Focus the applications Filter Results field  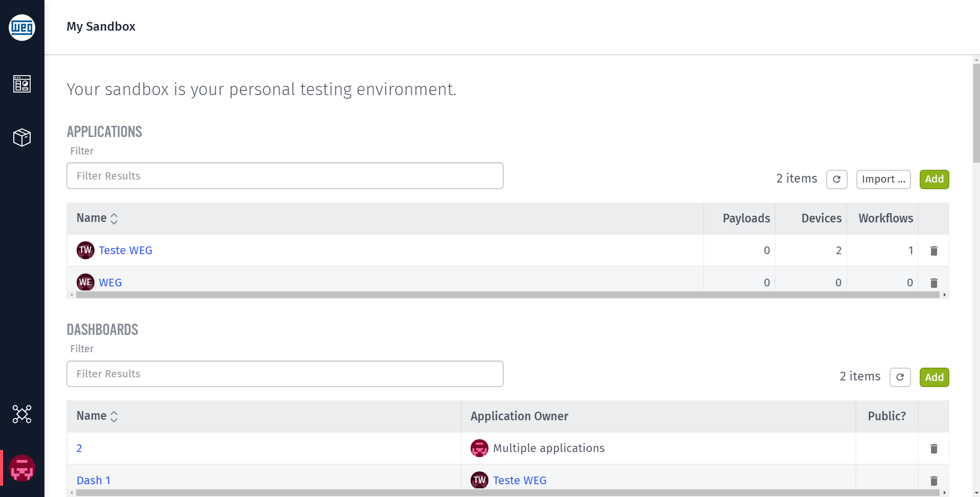[285, 176]
